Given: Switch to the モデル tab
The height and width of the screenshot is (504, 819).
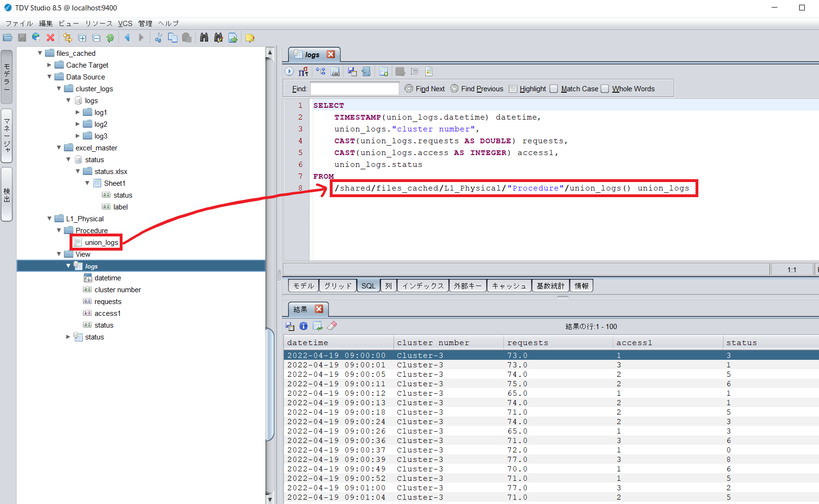Looking at the screenshot, I should pyautogui.click(x=303, y=286).
